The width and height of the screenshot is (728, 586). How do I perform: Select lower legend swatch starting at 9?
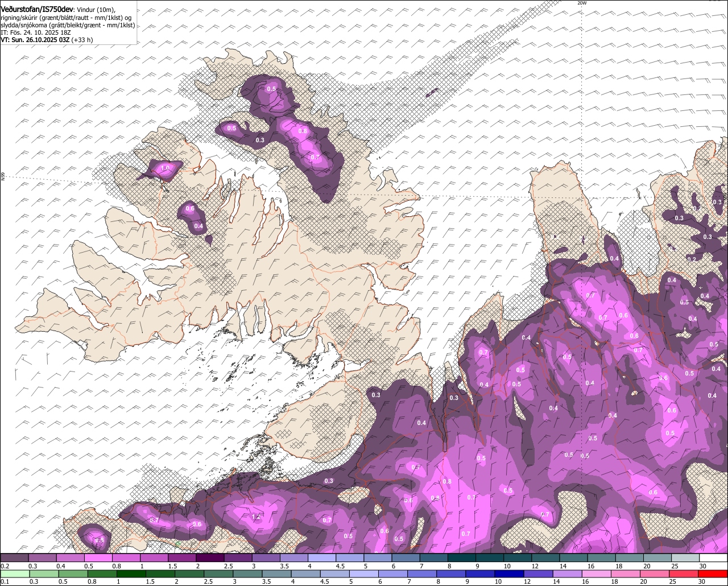479,574
